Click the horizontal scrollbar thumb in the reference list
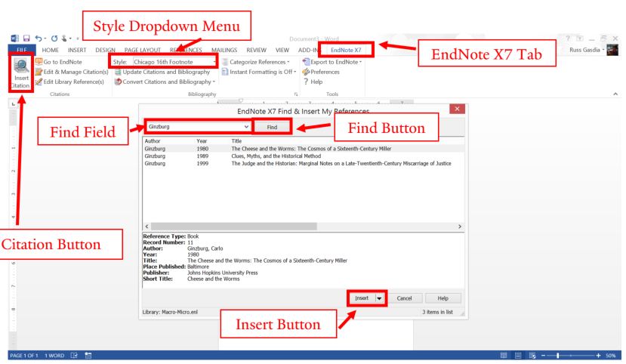The image size is (626, 364). pos(234,227)
